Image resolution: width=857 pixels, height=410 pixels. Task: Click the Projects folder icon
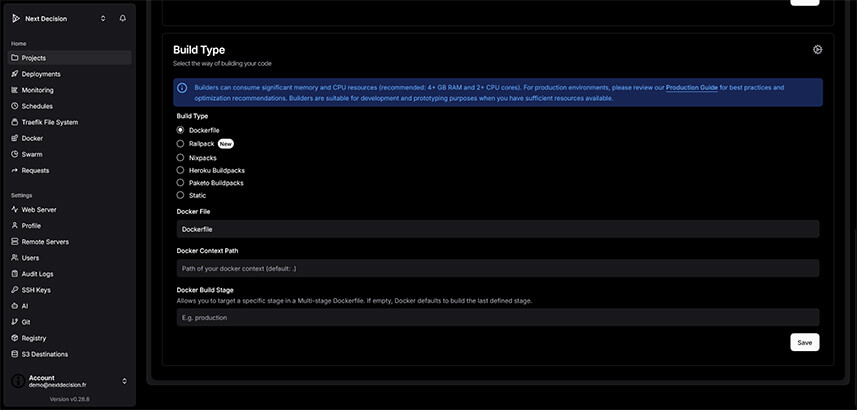[15, 58]
